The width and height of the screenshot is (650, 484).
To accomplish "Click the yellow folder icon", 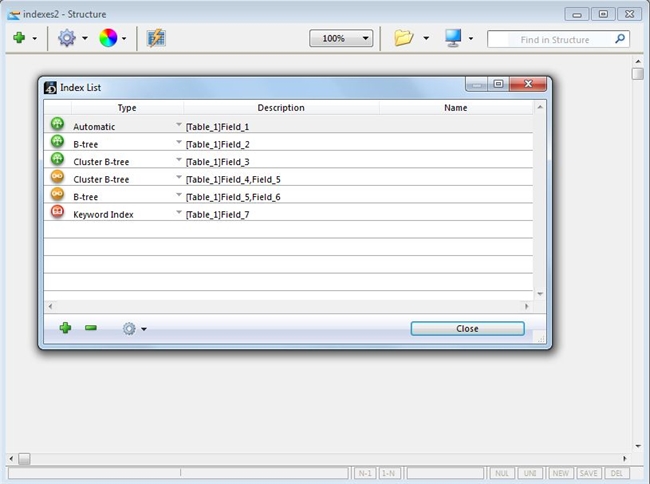I will pos(404,38).
